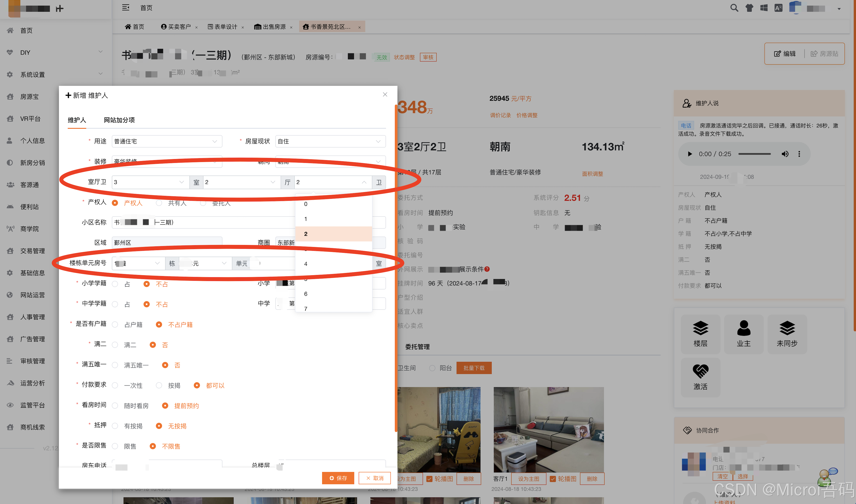The image size is (856, 504).
Task: Open the 室 count dropdown showing 3
Action: tap(150, 182)
